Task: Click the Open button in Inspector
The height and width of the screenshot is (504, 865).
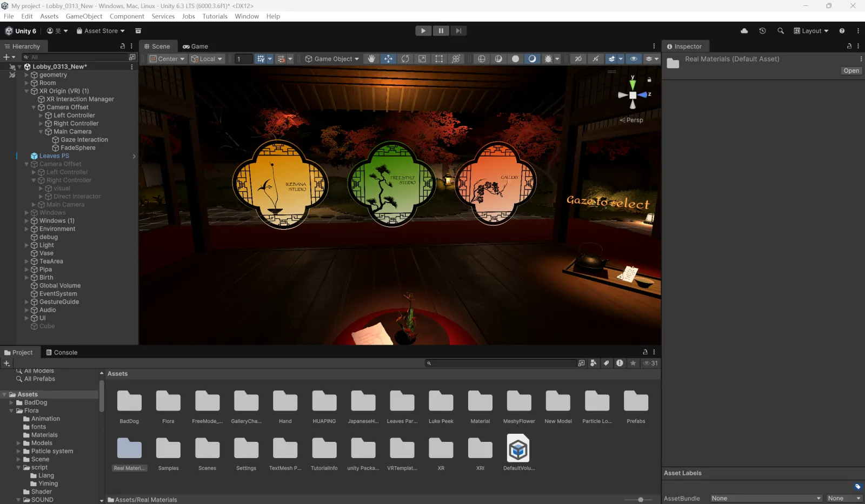Action: 851,71
